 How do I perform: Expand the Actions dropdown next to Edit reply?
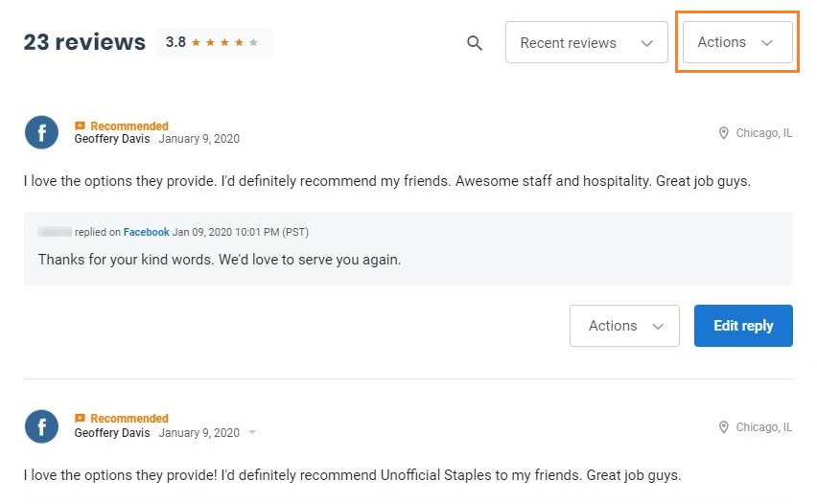click(x=624, y=326)
